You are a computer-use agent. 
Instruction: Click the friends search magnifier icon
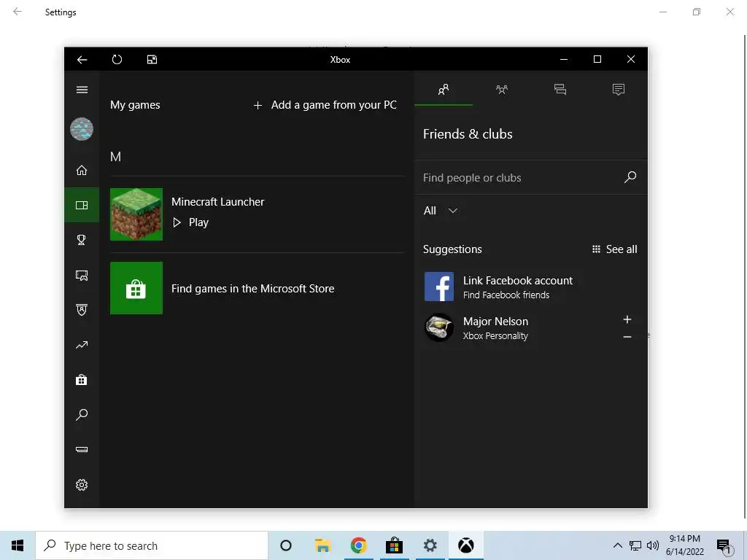(630, 177)
